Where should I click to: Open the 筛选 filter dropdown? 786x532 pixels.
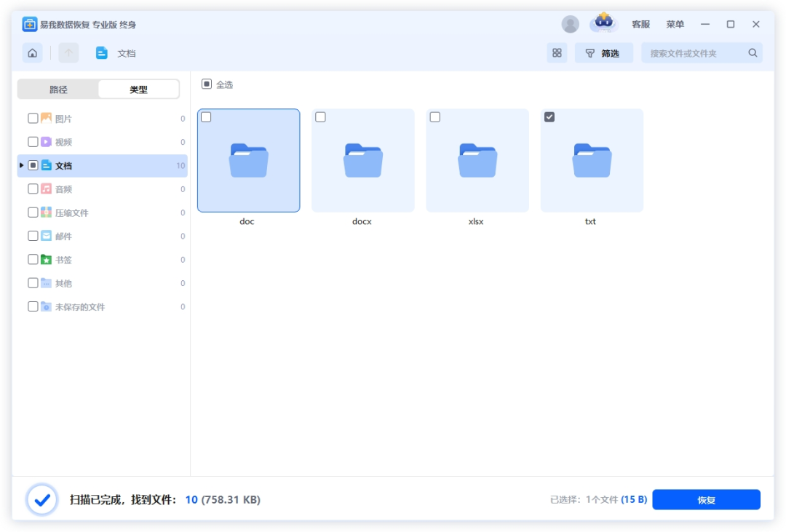coord(603,52)
